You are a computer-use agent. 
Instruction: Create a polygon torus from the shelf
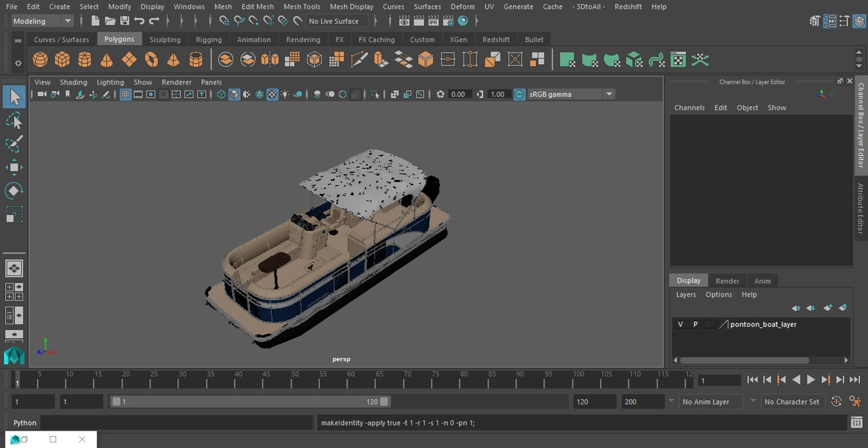pos(151,60)
